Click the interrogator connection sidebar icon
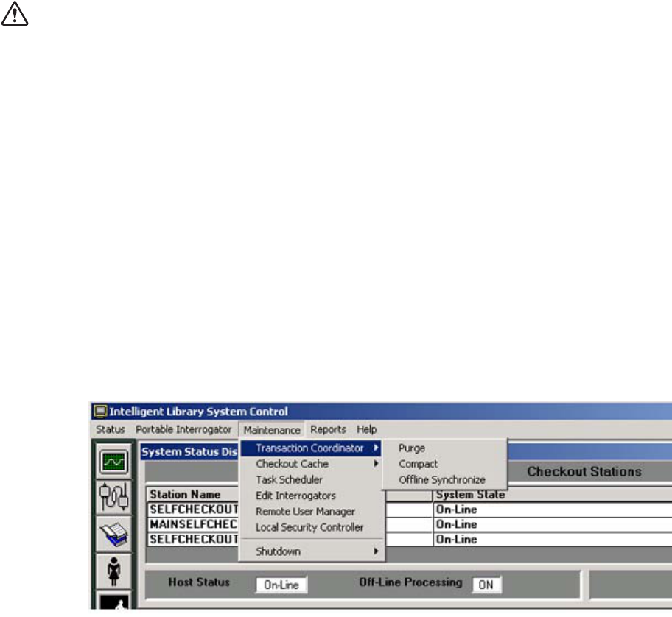 click(113, 497)
